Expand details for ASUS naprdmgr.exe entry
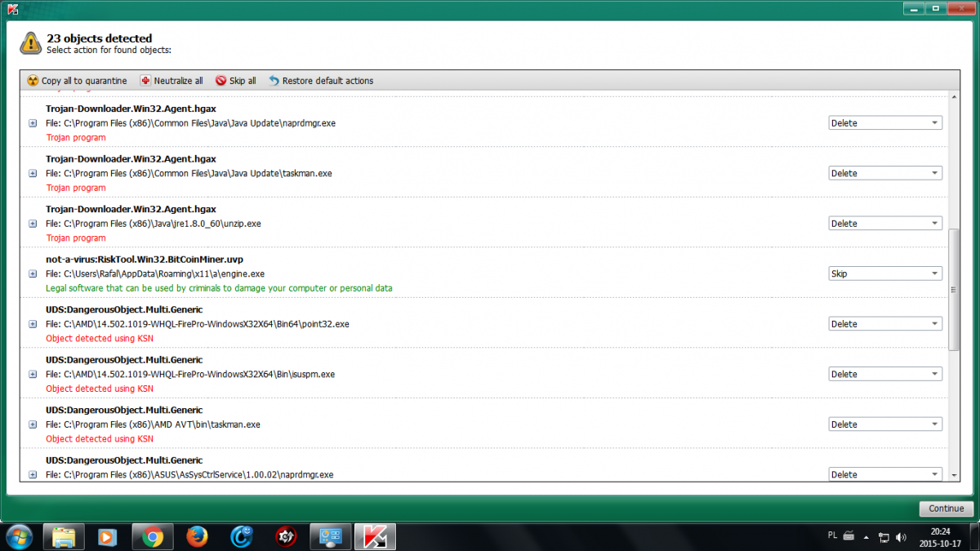Image resolution: width=980 pixels, height=551 pixels. (x=33, y=474)
